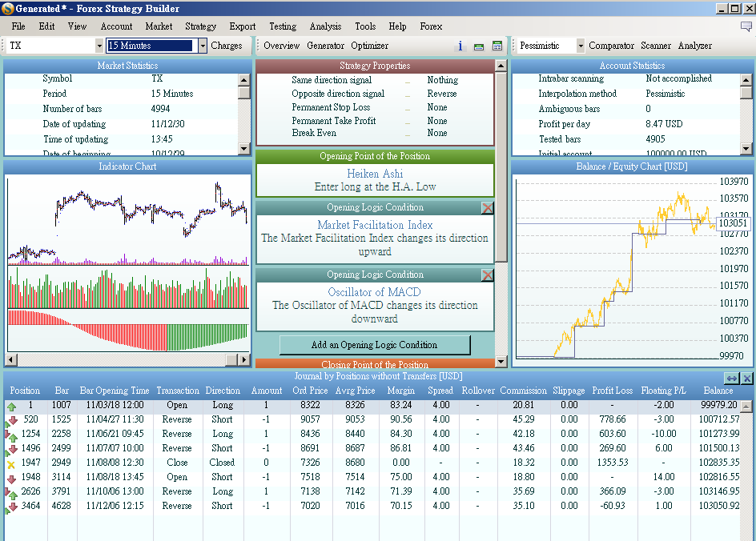
Task: Open the Market menu
Action: pyautogui.click(x=159, y=26)
